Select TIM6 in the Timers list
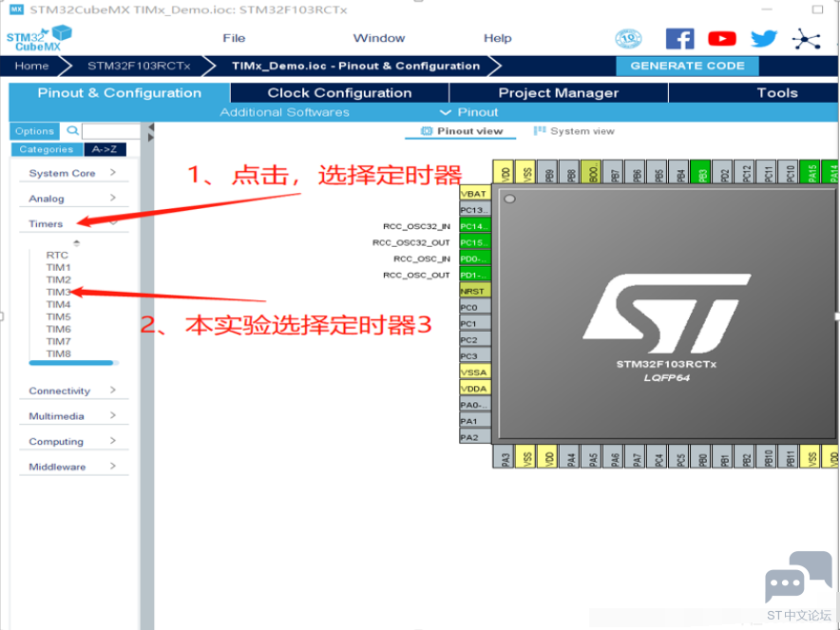The height and width of the screenshot is (630, 840). pyautogui.click(x=58, y=329)
